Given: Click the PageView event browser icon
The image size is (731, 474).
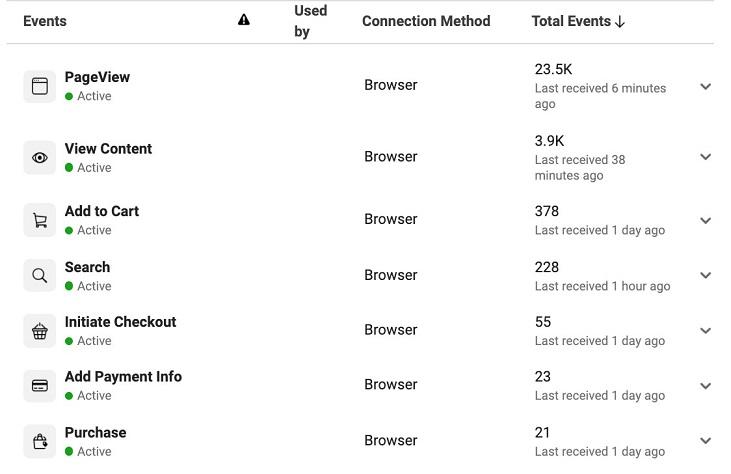Looking at the screenshot, I should pyautogui.click(x=40, y=86).
